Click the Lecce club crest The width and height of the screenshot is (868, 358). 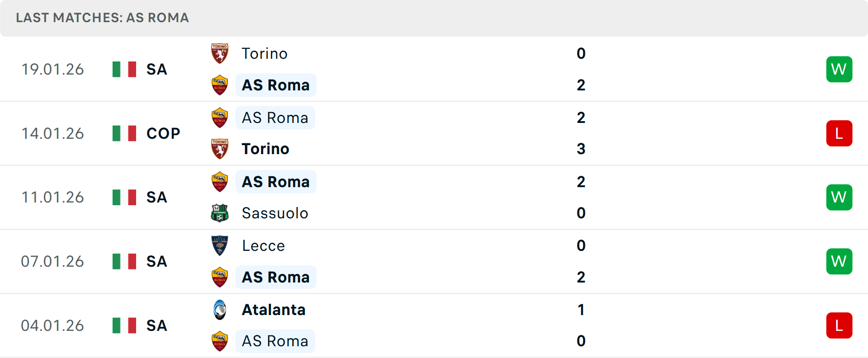[220, 245]
